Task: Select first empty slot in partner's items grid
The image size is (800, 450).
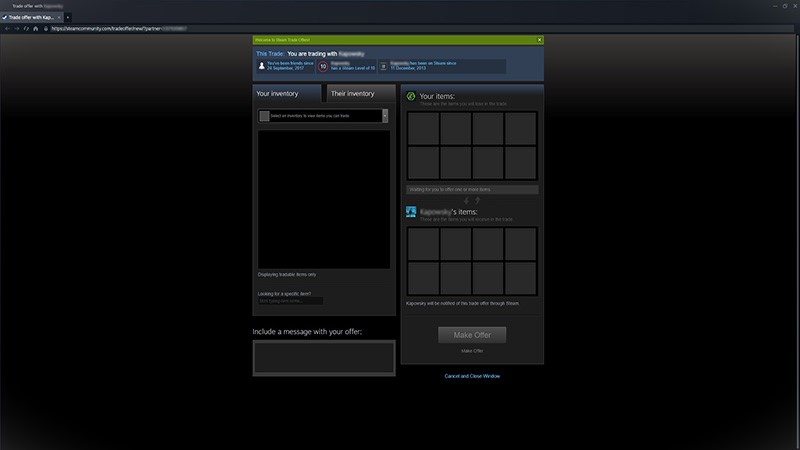Action: (x=423, y=244)
